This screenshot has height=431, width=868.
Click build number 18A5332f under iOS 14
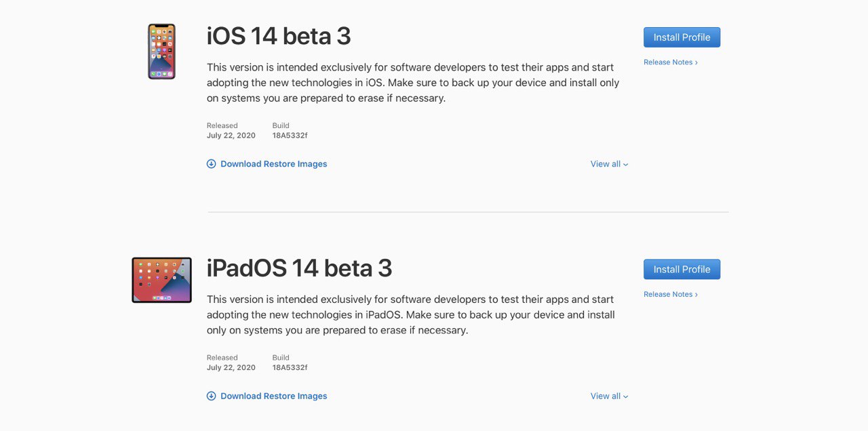(290, 136)
